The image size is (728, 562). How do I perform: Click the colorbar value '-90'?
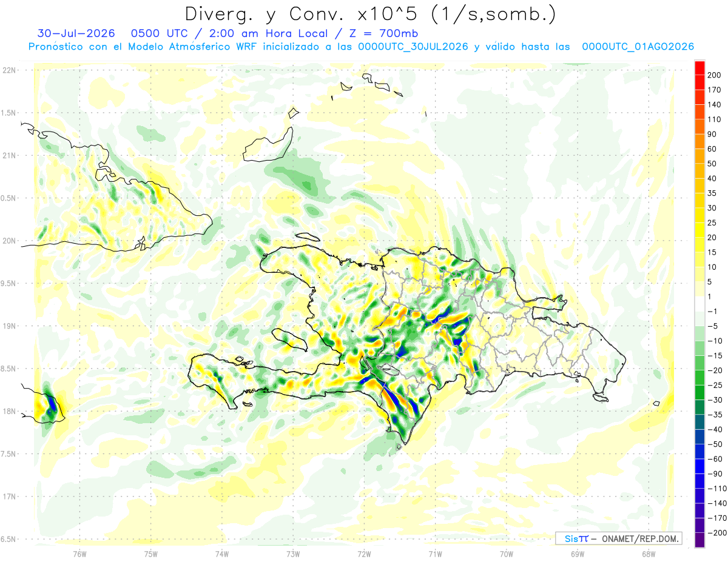[x=715, y=474]
